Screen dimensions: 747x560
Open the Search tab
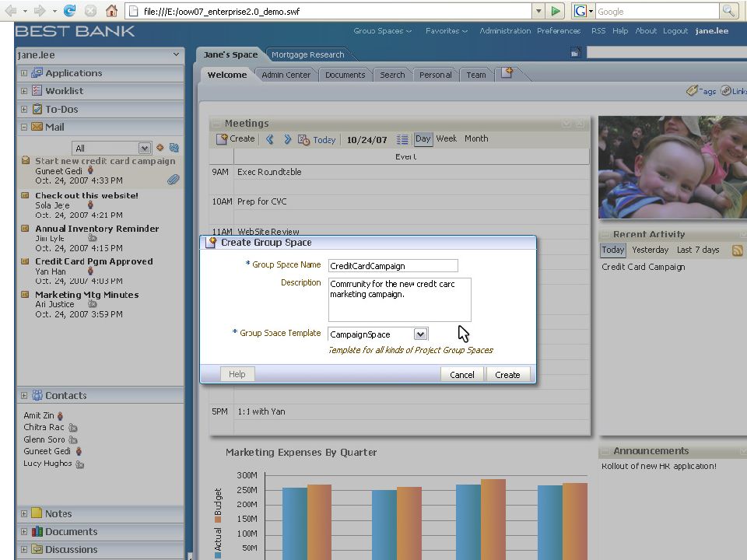tap(392, 75)
